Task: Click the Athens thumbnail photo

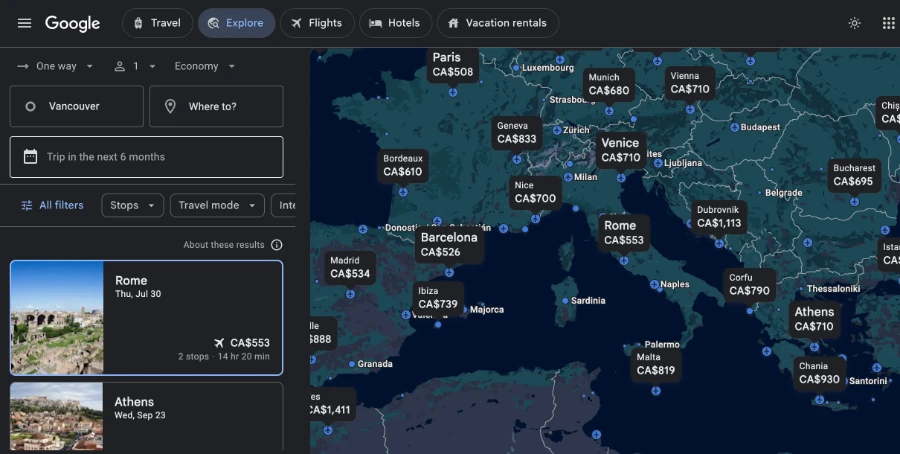Action: coord(57,417)
